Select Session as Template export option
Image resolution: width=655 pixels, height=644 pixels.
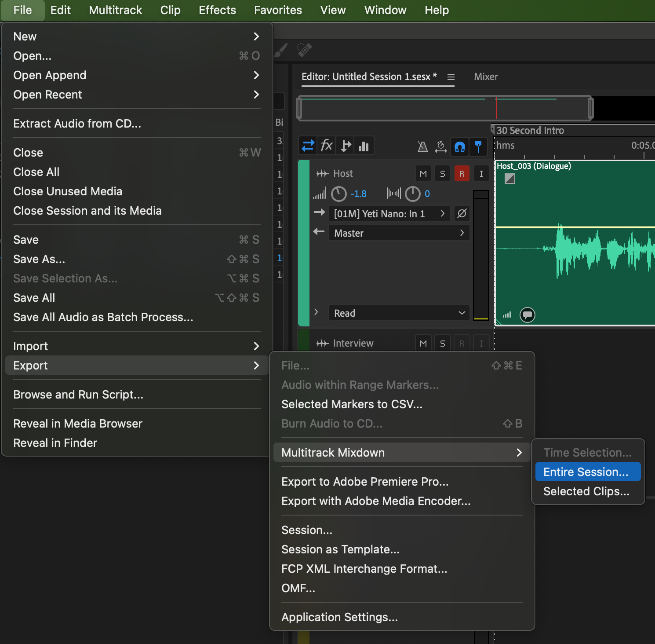click(340, 549)
